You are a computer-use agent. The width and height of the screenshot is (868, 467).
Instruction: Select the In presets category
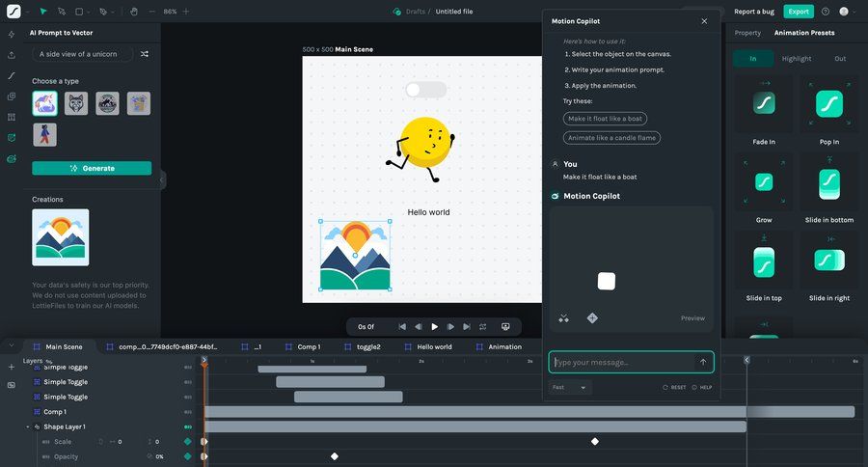[x=753, y=58]
